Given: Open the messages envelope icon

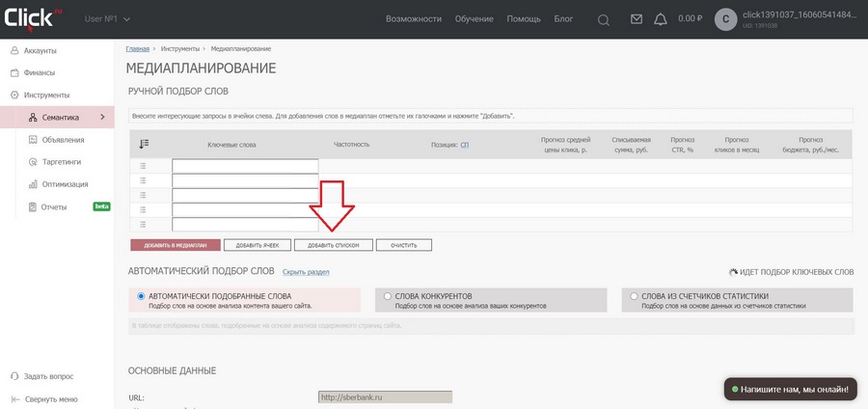Looking at the screenshot, I should (637, 19).
